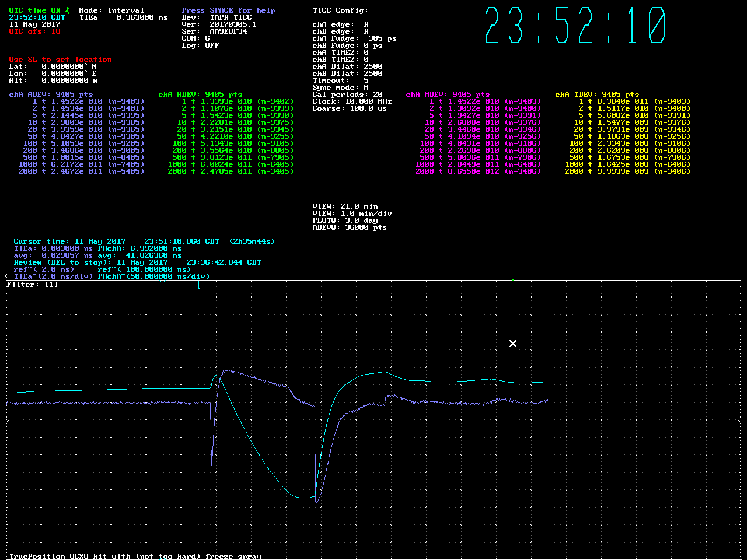Click the UTC ofs: 18 line

tap(34, 32)
